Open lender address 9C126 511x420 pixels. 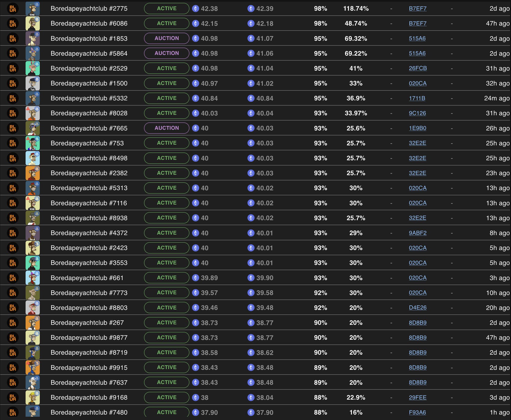[x=417, y=113]
